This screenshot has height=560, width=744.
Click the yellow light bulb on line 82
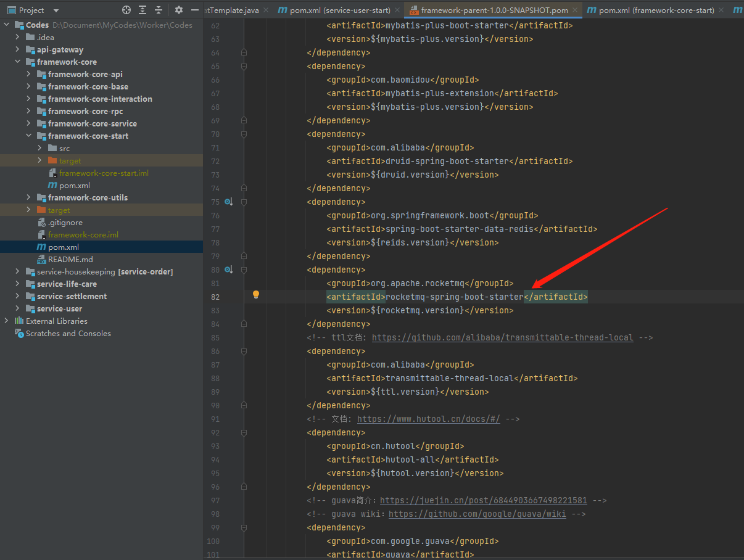coord(256,295)
